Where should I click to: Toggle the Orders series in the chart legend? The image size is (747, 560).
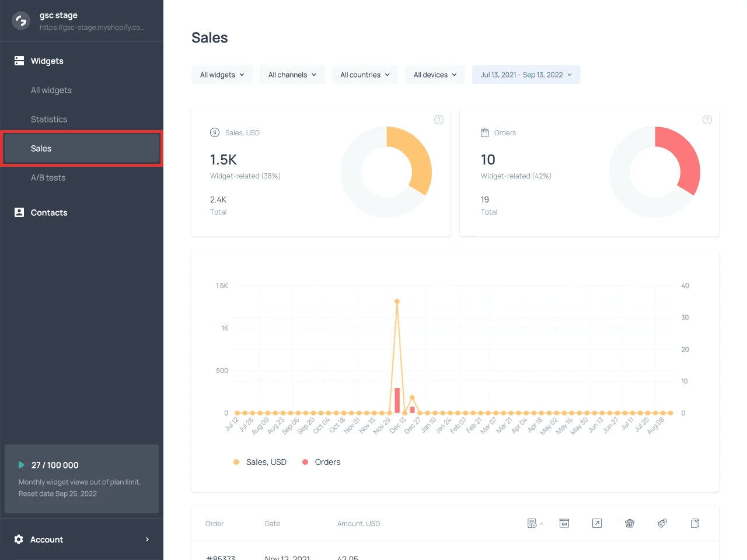click(321, 461)
